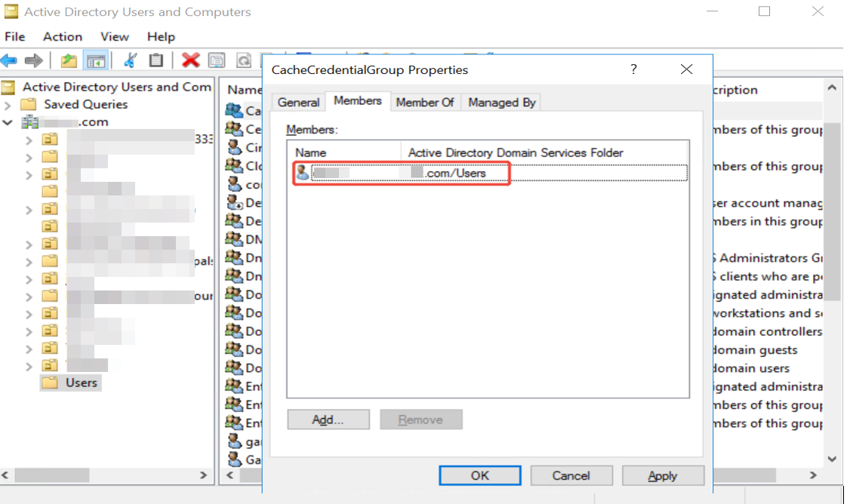
Task: Open Properties from the toolbar icon
Action: pyautogui.click(x=217, y=60)
